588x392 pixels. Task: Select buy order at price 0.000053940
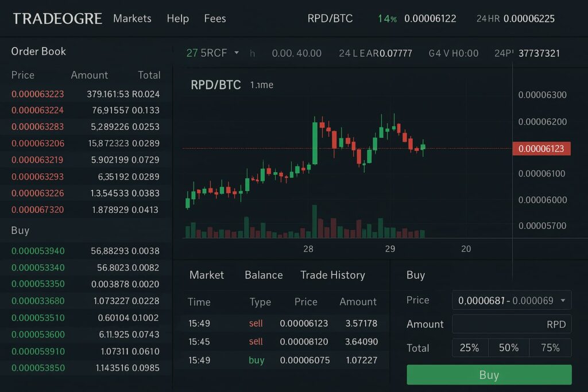point(38,251)
